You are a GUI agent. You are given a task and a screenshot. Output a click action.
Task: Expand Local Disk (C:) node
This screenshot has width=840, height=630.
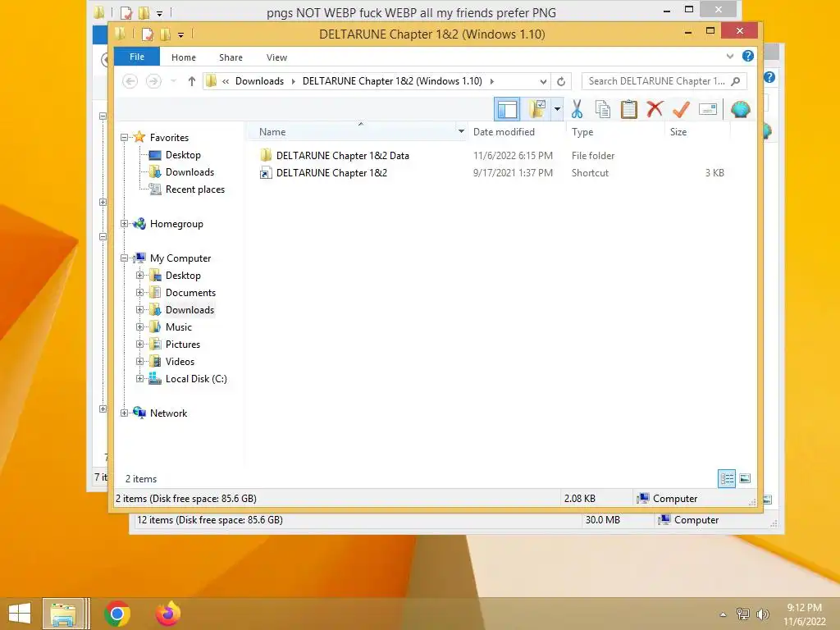139,379
